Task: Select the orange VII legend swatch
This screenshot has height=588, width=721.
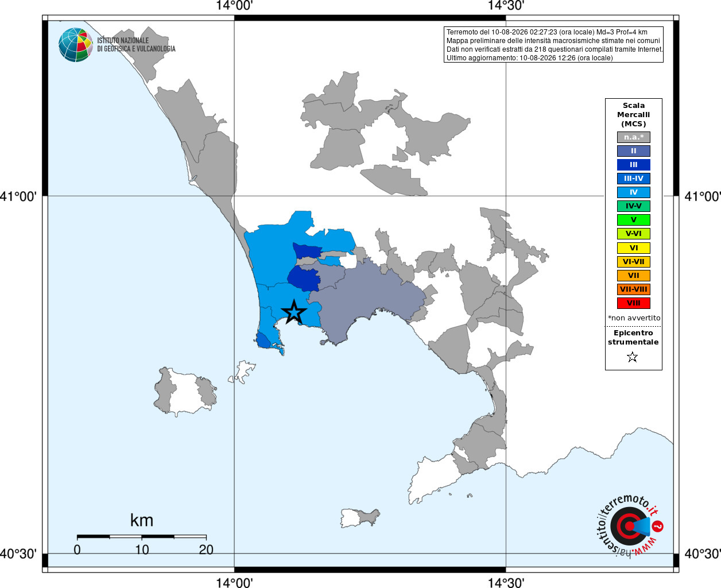Action: point(634,276)
